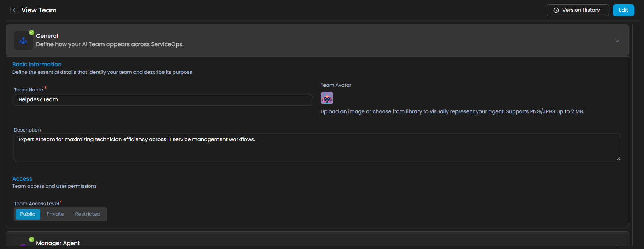Click the View Team page title

tap(39, 10)
